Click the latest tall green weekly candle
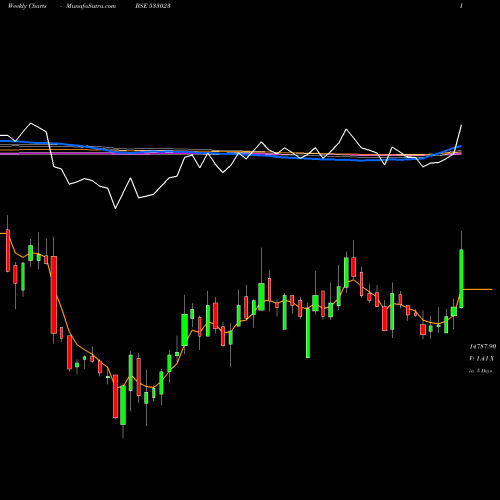This screenshot has height=500, width=500. tap(462, 279)
